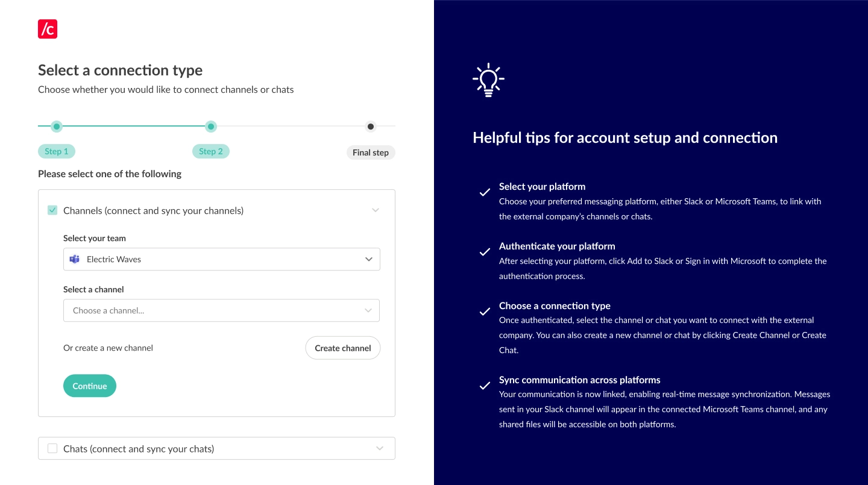Go to Step 1 label

(x=57, y=151)
